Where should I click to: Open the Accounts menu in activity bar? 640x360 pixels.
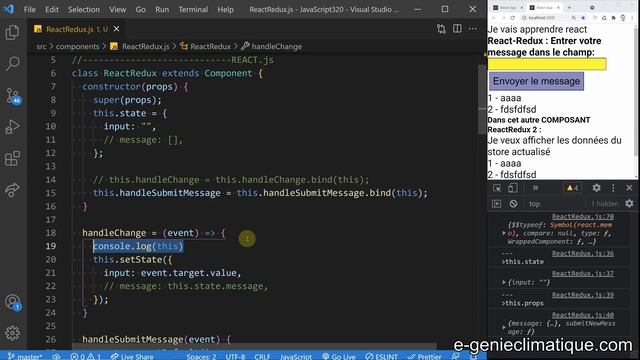(13, 302)
